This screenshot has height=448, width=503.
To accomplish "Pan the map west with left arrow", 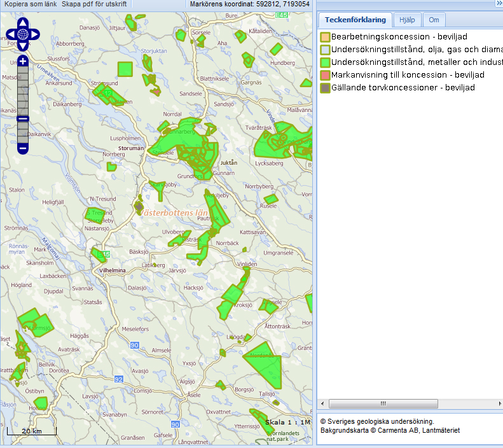I will coord(11,34).
